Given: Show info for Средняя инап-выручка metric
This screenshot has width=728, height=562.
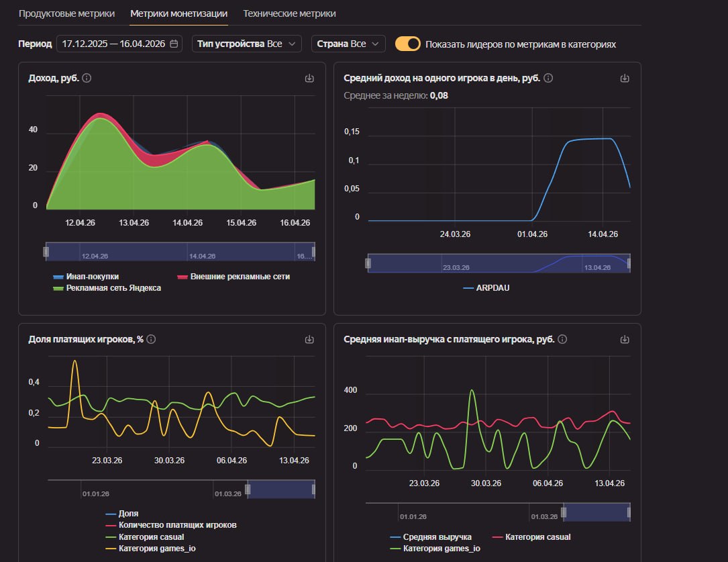Looking at the screenshot, I should (562, 340).
